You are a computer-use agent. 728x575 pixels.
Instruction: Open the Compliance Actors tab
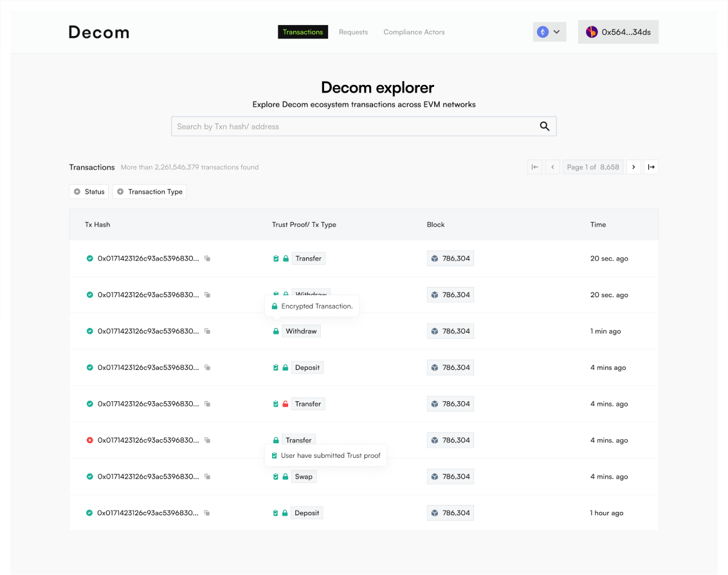click(x=414, y=32)
